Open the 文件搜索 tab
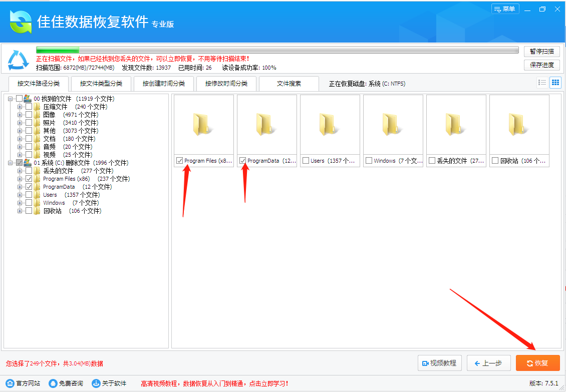This screenshot has height=392, width=566. (289, 84)
